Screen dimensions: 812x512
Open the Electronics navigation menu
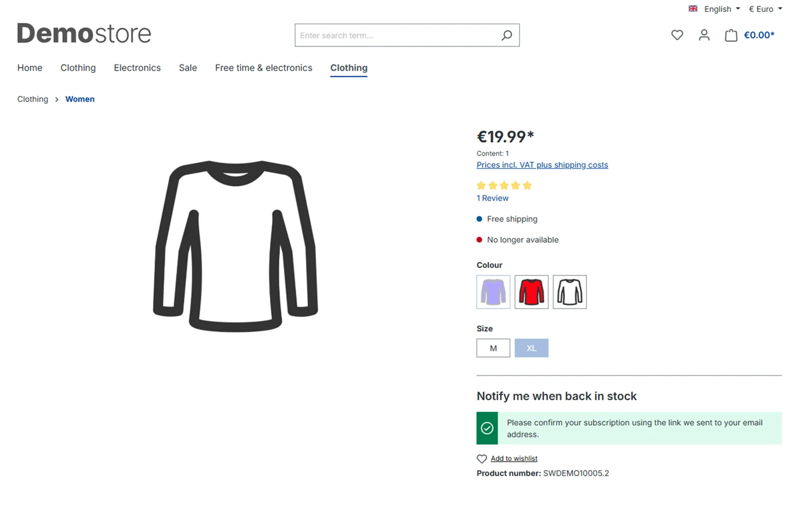pos(137,68)
